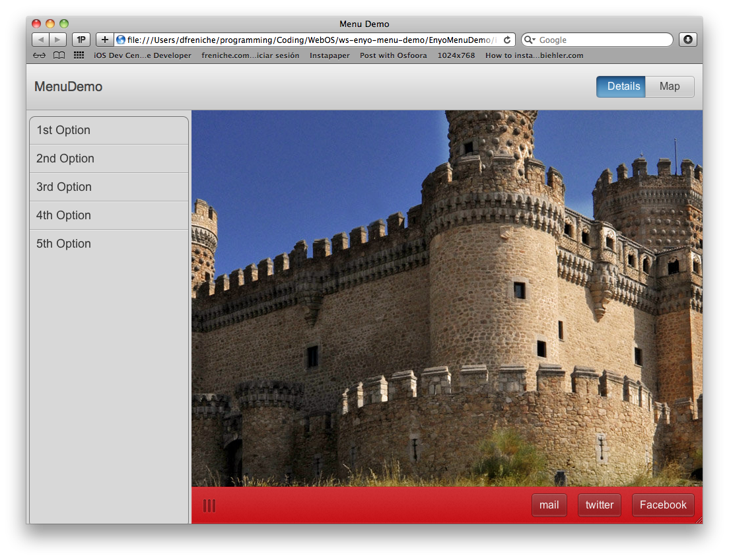Viewport: 729px width, 560px height.
Task: Show all bookmarks book icon
Action: coord(59,55)
